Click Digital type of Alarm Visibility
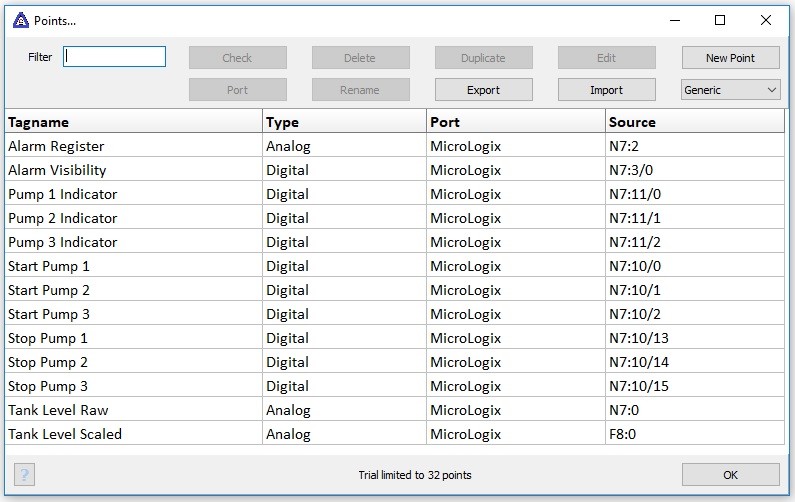 344,170
